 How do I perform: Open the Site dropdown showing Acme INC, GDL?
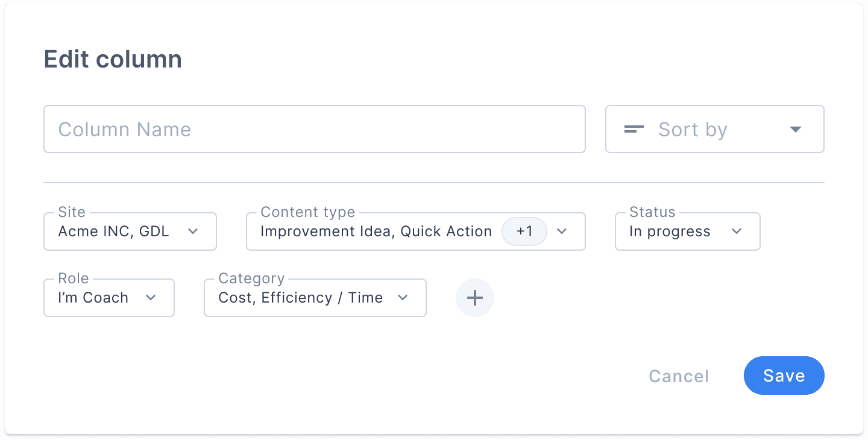(130, 231)
